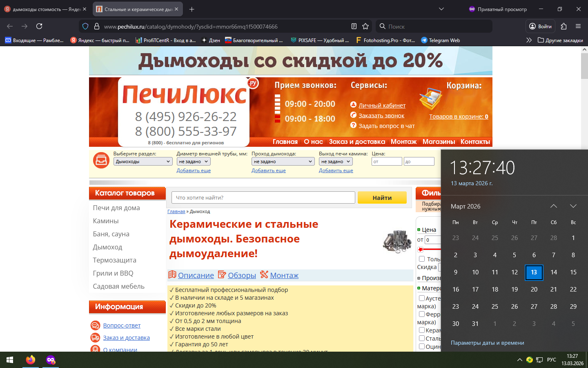588x368 pixels.
Task: Switch to the Яндекс search tab
Action: pyautogui.click(x=46, y=9)
